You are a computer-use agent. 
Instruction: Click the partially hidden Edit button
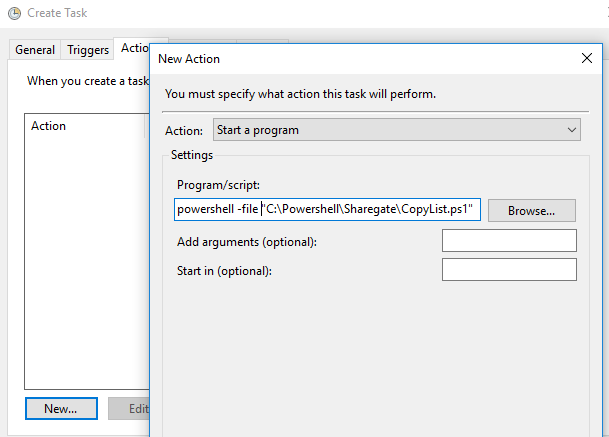(129, 408)
